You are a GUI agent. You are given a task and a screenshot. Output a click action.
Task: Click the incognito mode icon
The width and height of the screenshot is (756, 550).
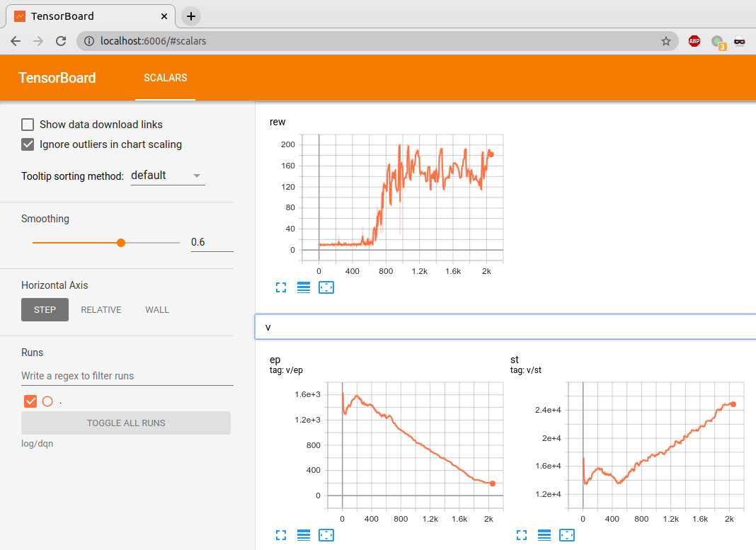[740, 41]
